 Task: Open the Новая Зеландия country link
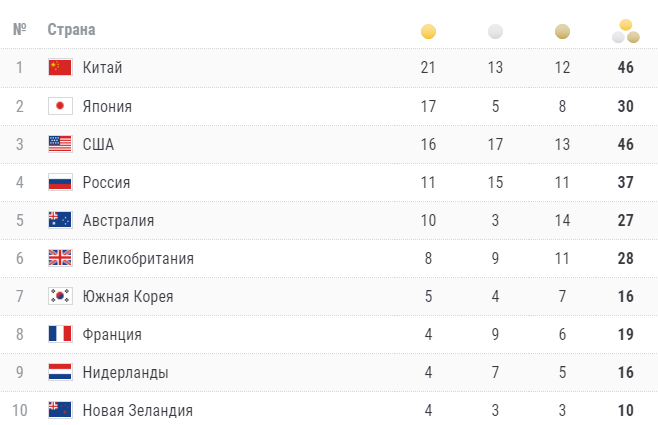point(137,410)
